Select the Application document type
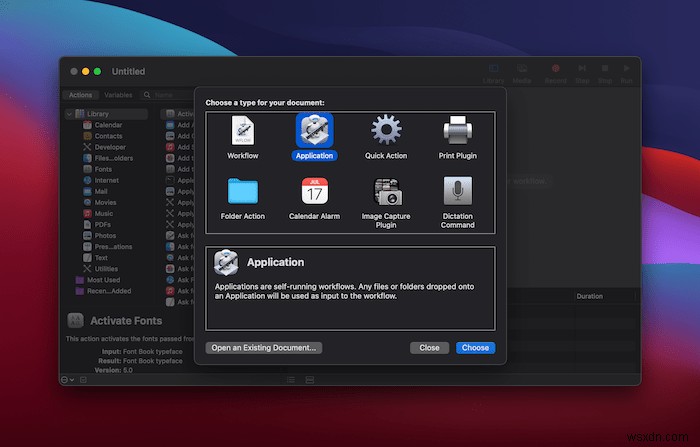Image resolution: width=700 pixels, height=447 pixels. [314, 137]
